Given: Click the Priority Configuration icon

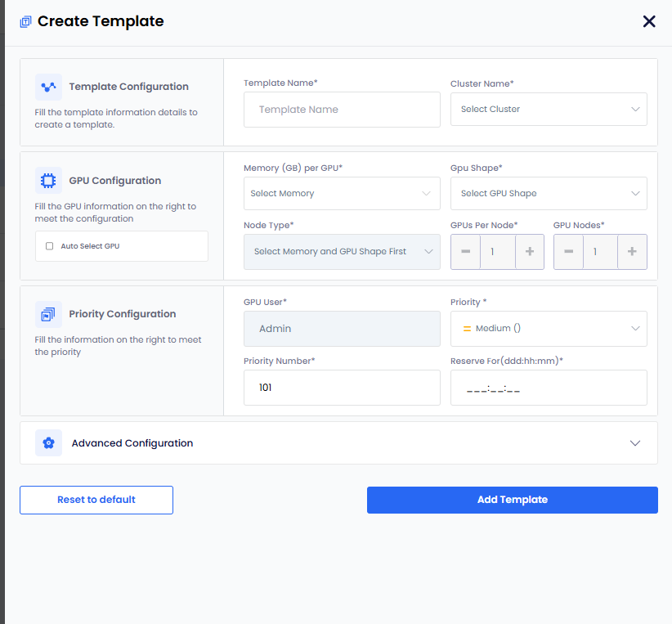Looking at the screenshot, I should [x=48, y=314].
